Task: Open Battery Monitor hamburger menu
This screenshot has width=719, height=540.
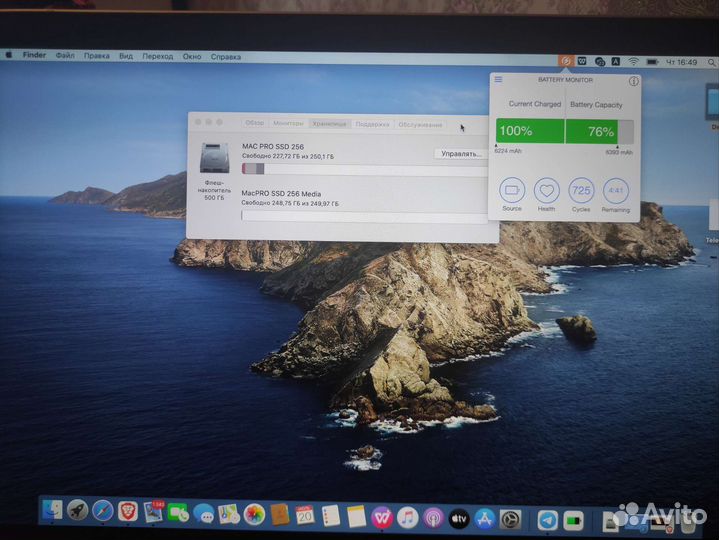Action: [x=498, y=80]
